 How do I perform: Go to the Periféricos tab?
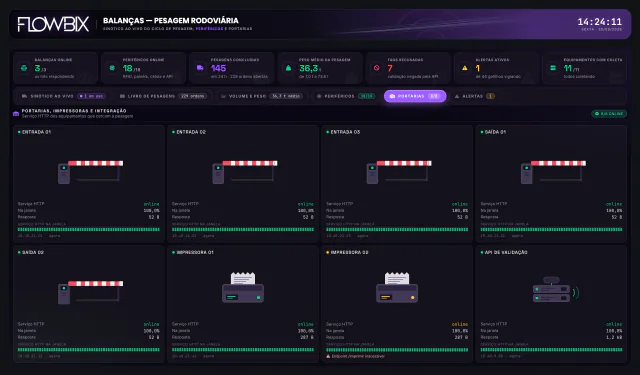point(346,96)
